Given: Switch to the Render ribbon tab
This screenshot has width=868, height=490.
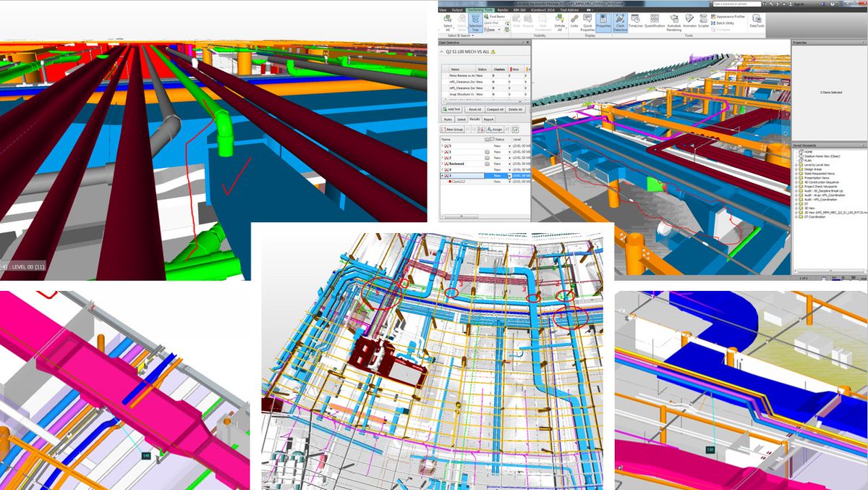Looking at the screenshot, I should tap(503, 10).
